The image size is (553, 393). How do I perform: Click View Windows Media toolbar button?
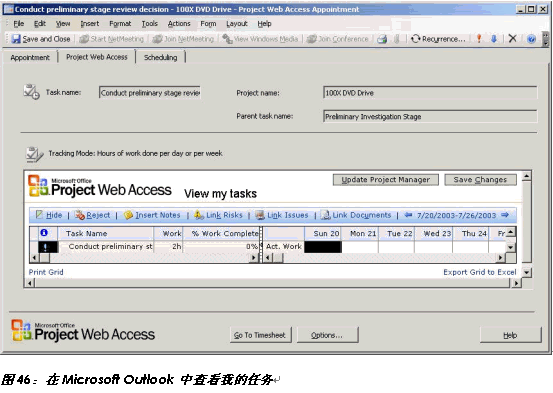[260, 39]
